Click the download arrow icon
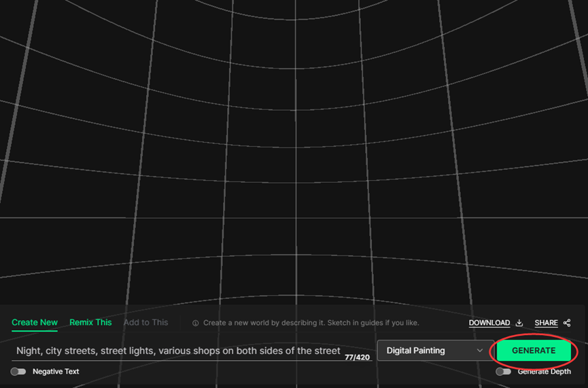The width and height of the screenshot is (588, 388). click(519, 323)
